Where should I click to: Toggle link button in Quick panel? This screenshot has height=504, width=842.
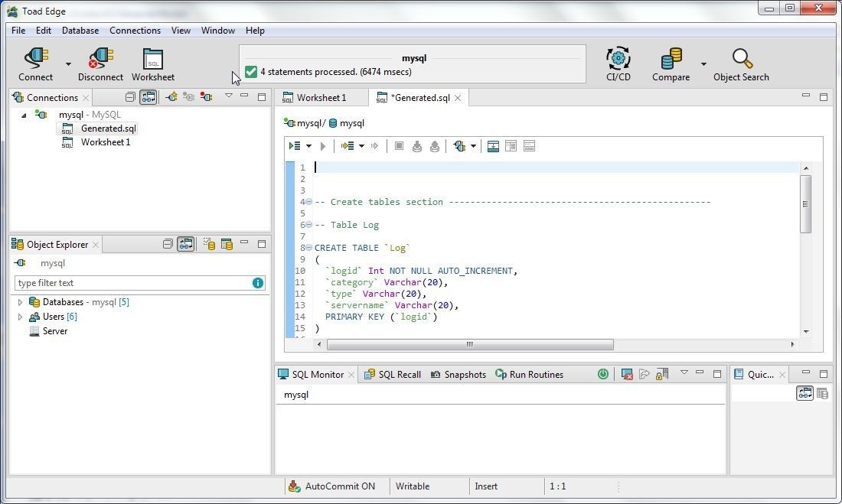click(804, 393)
